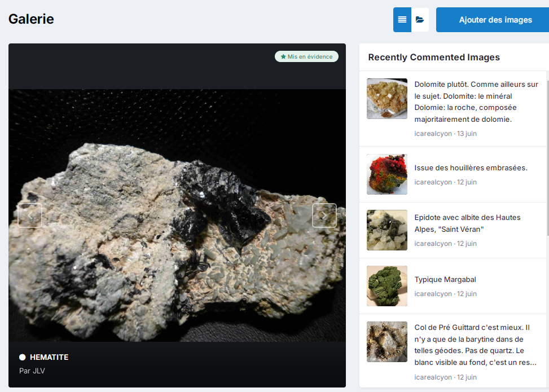Image resolution: width=549 pixels, height=392 pixels.
Task: Click icarealcyon under 'Issue des houillères'
Action: 433,182
